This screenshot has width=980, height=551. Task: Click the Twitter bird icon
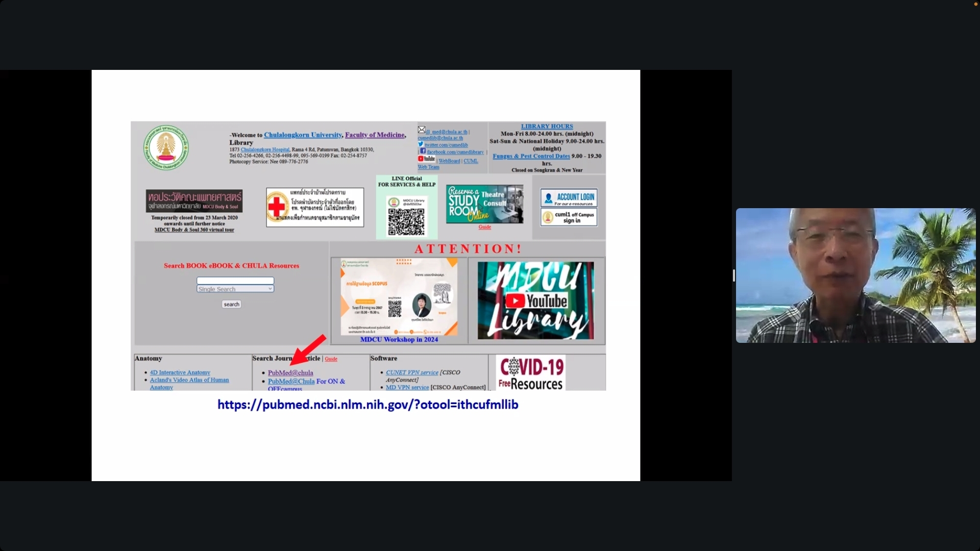(x=421, y=144)
